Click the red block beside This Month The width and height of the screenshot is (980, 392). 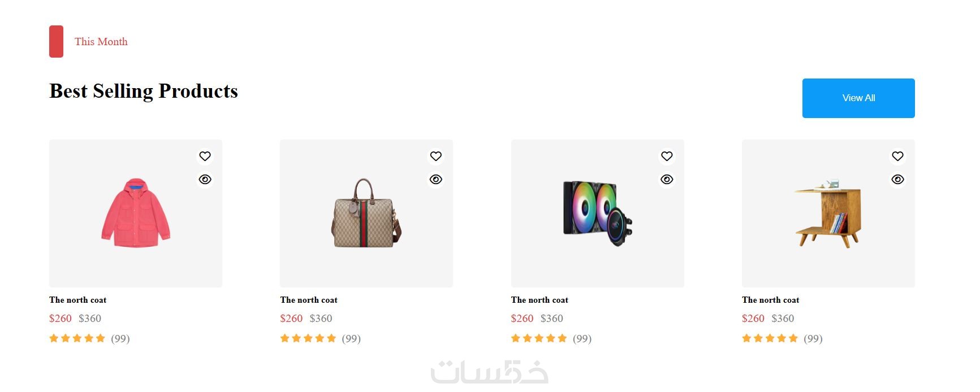click(56, 41)
